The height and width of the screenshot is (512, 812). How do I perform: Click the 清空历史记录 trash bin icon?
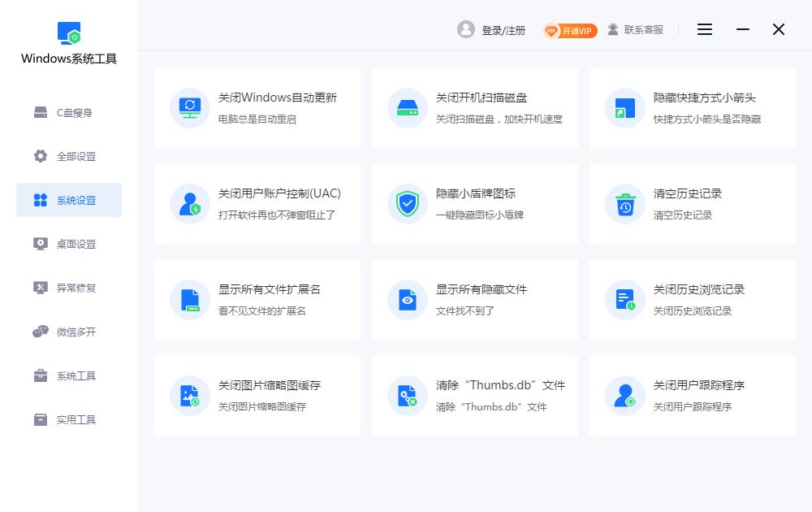[625, 204]
